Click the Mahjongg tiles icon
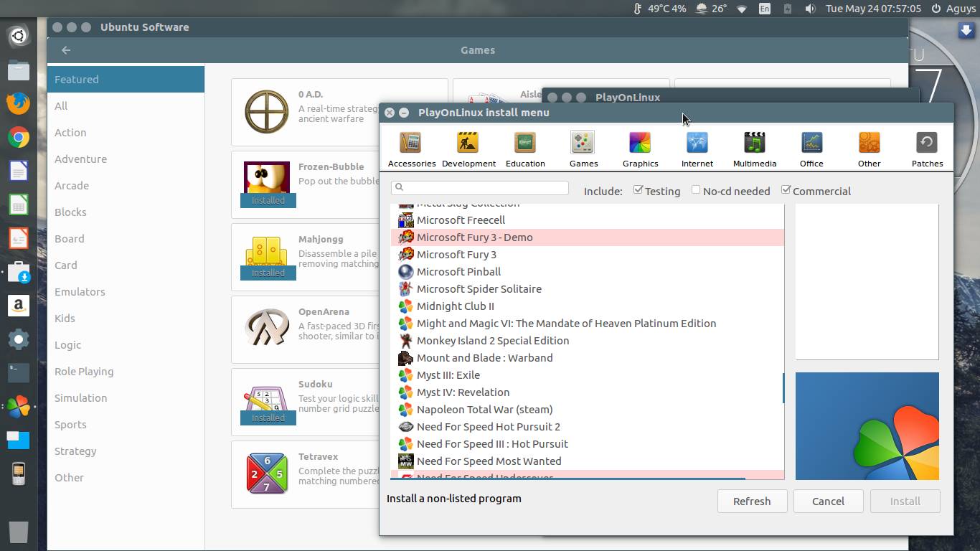 (267, 251)
